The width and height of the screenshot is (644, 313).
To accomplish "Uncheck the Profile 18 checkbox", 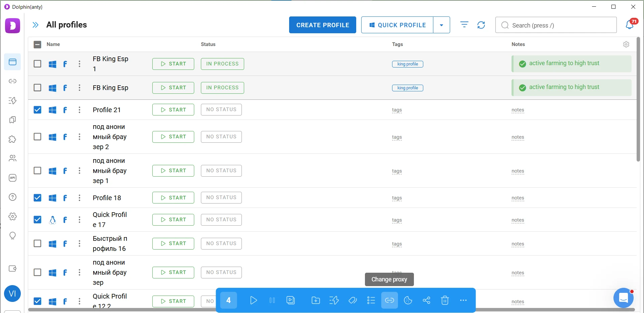I will coord(38,198).
